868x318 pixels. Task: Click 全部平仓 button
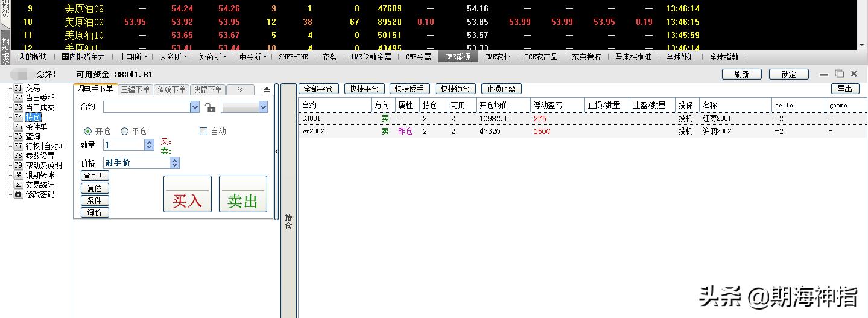pos(319,89)
